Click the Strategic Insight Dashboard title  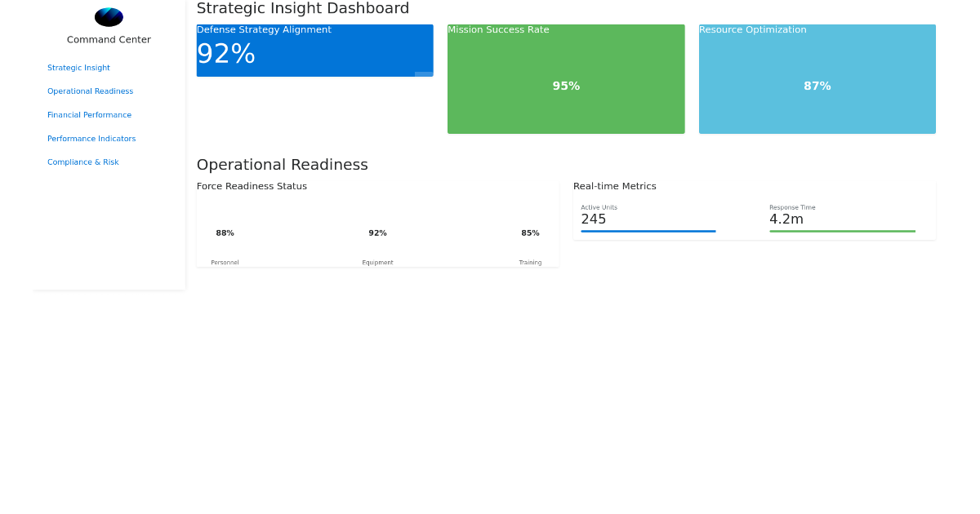pos(302,8)
